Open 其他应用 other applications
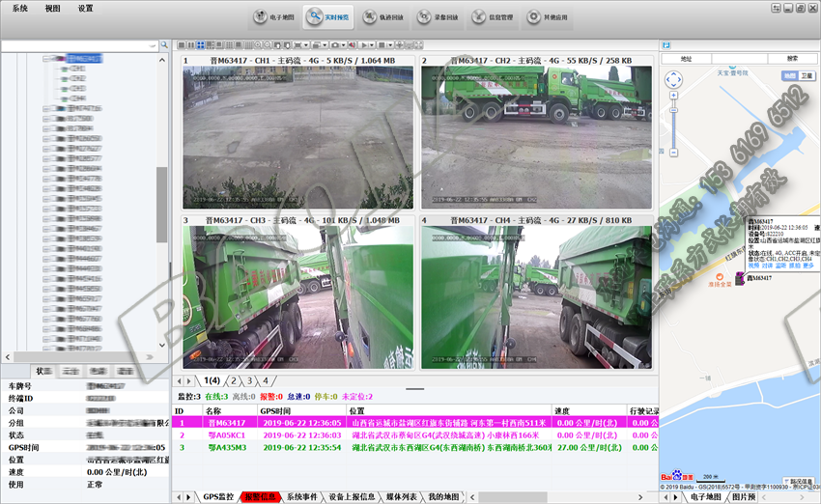The image size is (821, 504). [x=549, y=17]
